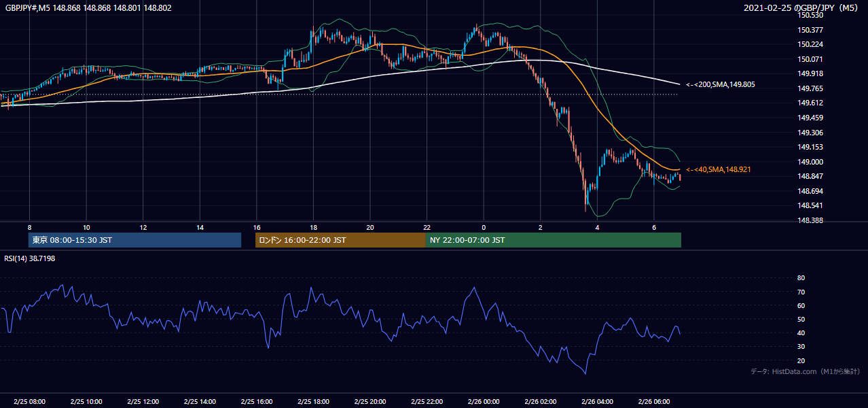Viewport: 868px width, 408px height.
Task: Click price axis value 149.153
Action: [x=810, y=147]
